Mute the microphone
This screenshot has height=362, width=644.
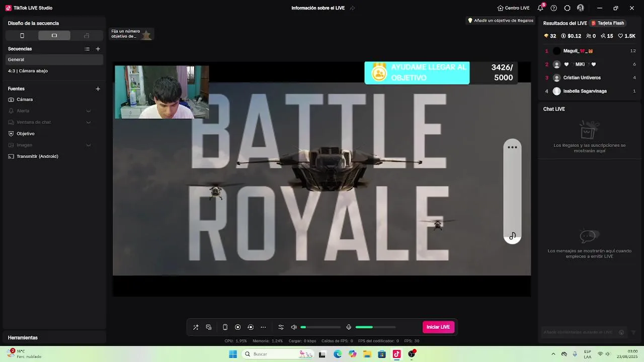[349, 327]
